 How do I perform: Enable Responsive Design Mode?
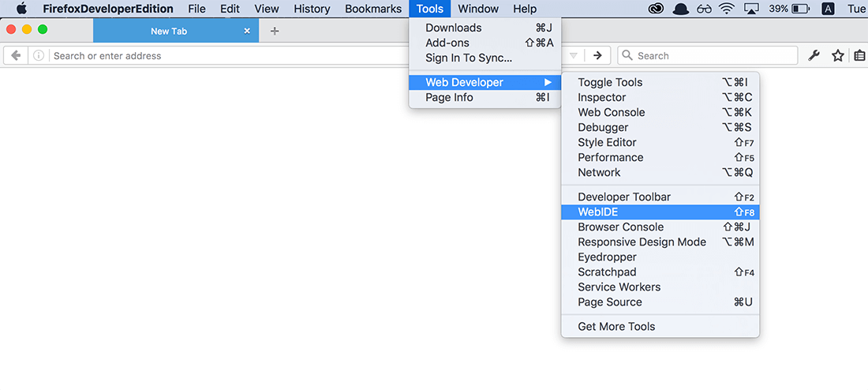tap(660, 242)
